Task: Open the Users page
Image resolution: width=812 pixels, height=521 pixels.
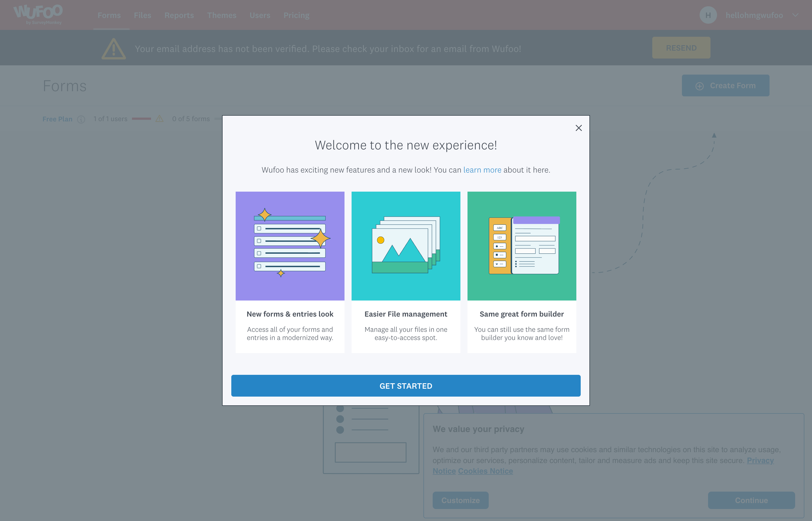Action: [260, 15]
